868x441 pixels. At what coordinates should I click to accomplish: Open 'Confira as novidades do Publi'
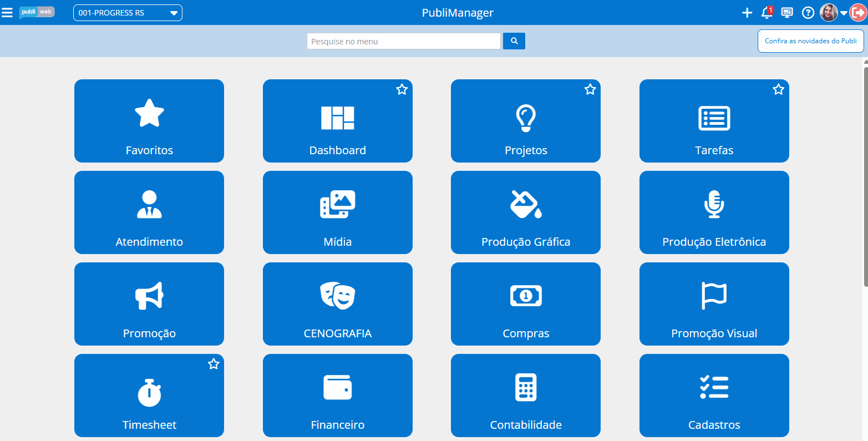click(x=811, y=41)
